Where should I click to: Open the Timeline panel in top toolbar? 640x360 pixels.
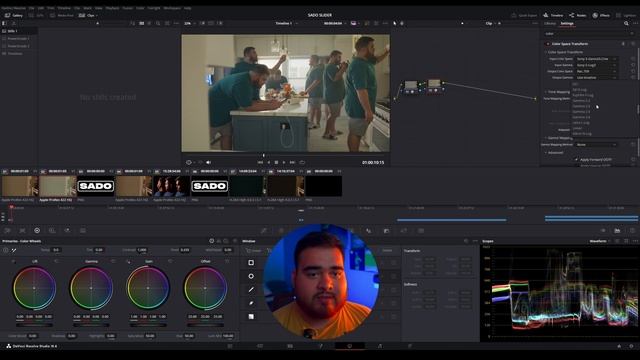click(553, 16)
